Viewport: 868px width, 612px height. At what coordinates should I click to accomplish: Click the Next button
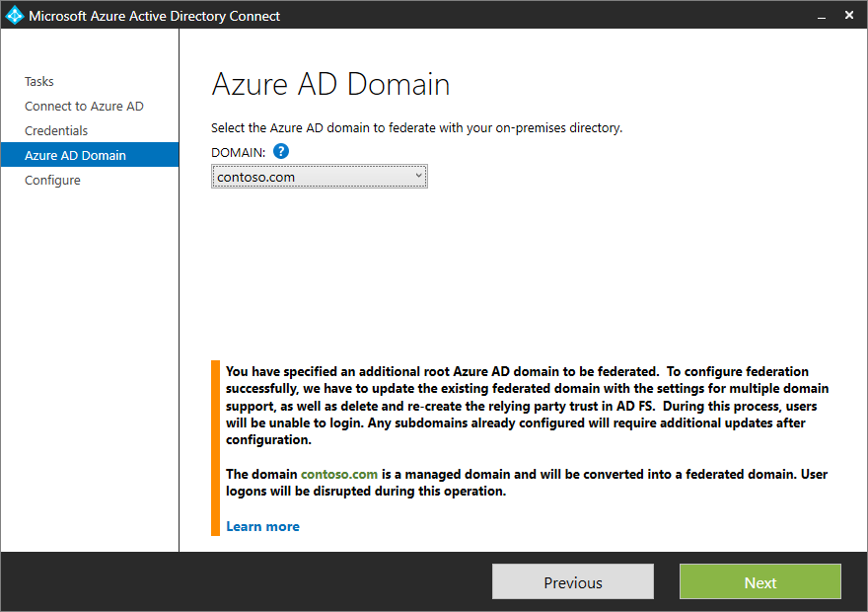pyautogui.click(x=759, y=581)
